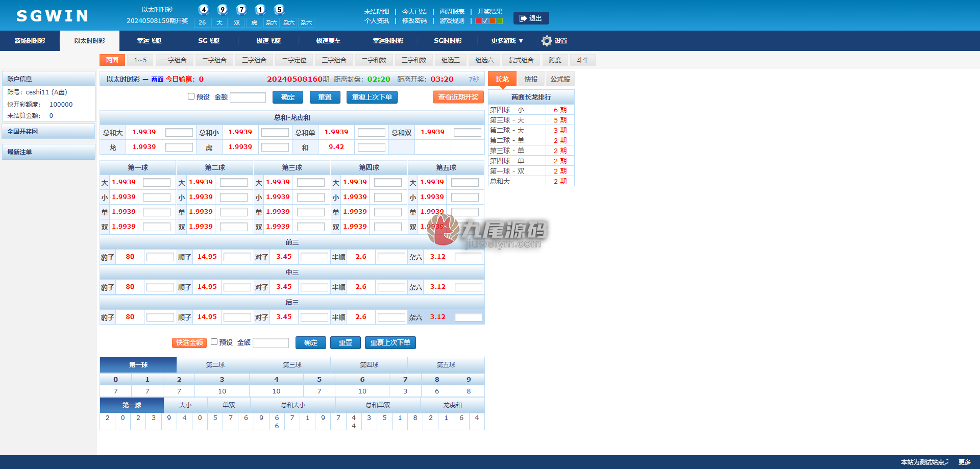
Task: Switch to SG时时彩 game tab
Action: 448,41
